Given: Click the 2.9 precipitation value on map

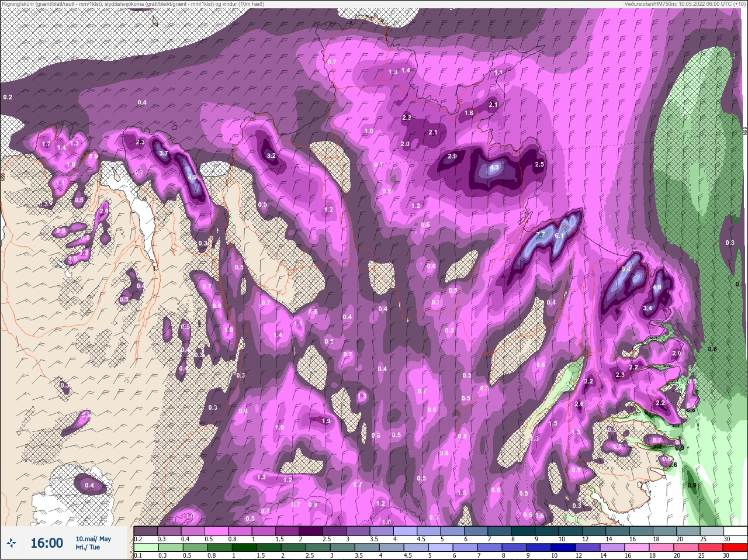Looking at the screenshot, I should [x=452, y=157].
